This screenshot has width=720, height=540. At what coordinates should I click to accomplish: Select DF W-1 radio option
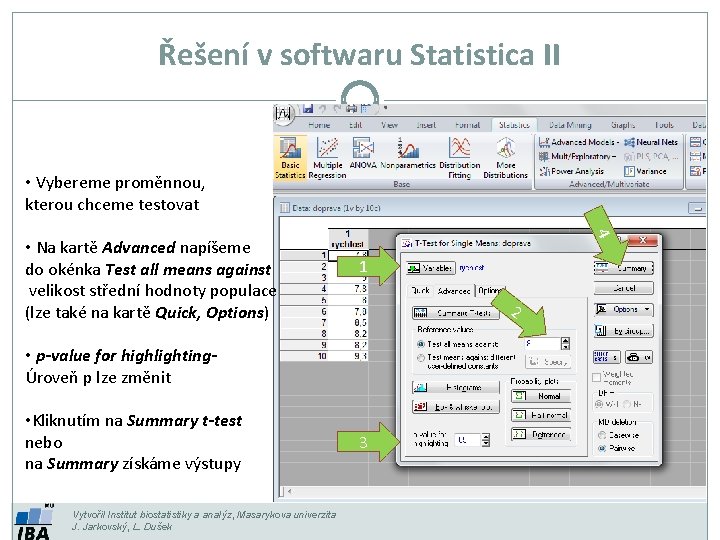coord(599,404)
